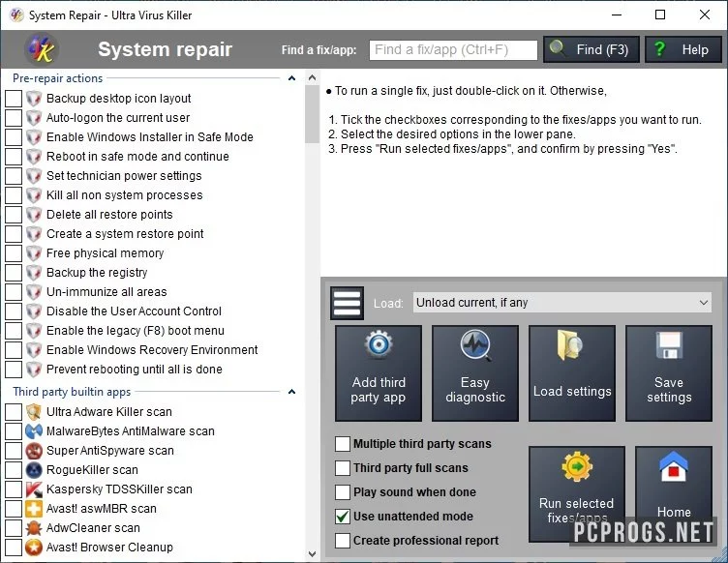Tick Reboot in safe mode and continue checkbox

pos(14,157)
